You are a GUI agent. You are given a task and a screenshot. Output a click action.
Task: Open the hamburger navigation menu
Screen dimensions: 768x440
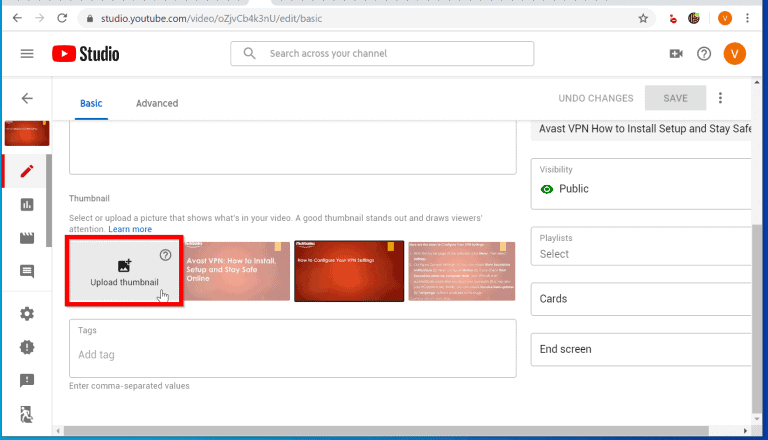(27, 53)
